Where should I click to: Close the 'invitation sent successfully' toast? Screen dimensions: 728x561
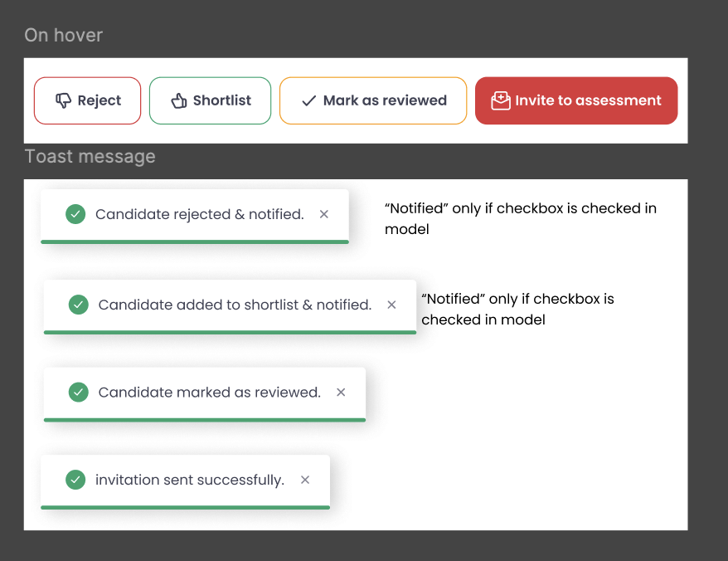point(305,480)
